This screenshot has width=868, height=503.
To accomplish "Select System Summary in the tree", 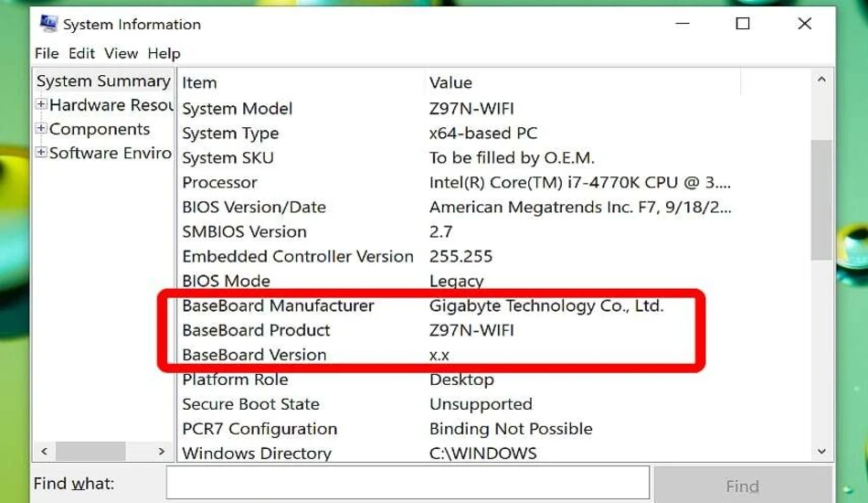I will click(103, 80).
